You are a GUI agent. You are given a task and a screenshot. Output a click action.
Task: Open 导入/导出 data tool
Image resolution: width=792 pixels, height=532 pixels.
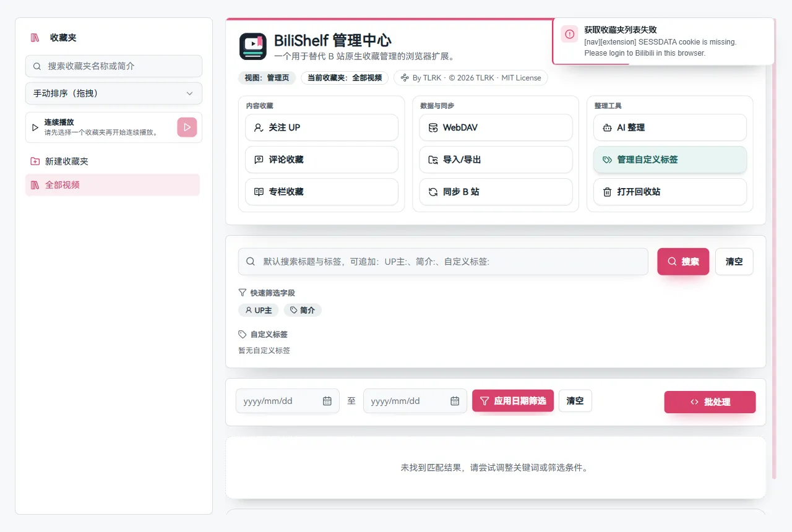[496, 160]
